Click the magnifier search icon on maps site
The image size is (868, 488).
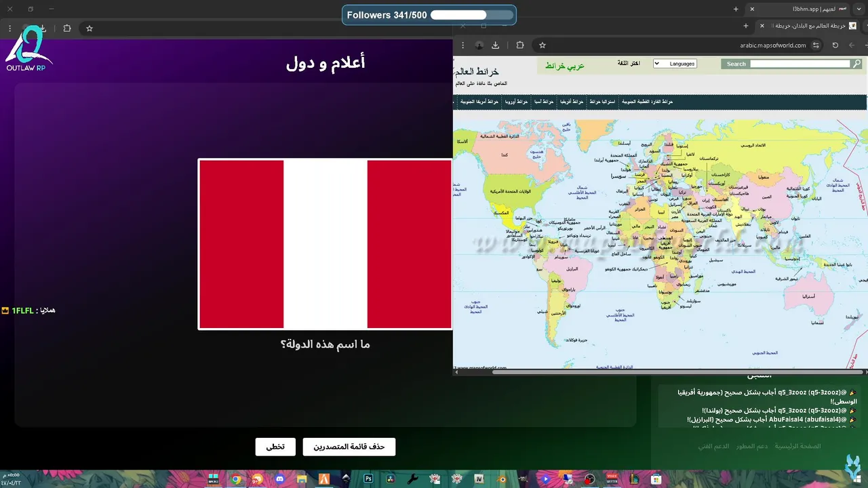point(856,64)
